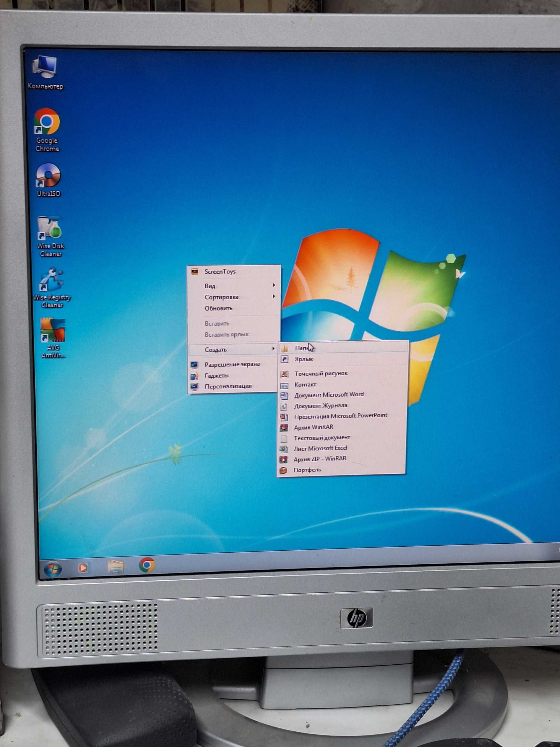Viewport: 560px width, 747px height.
Task: Create a Текстовый документ
Action: pyautogui.click(x=342, y=438)
